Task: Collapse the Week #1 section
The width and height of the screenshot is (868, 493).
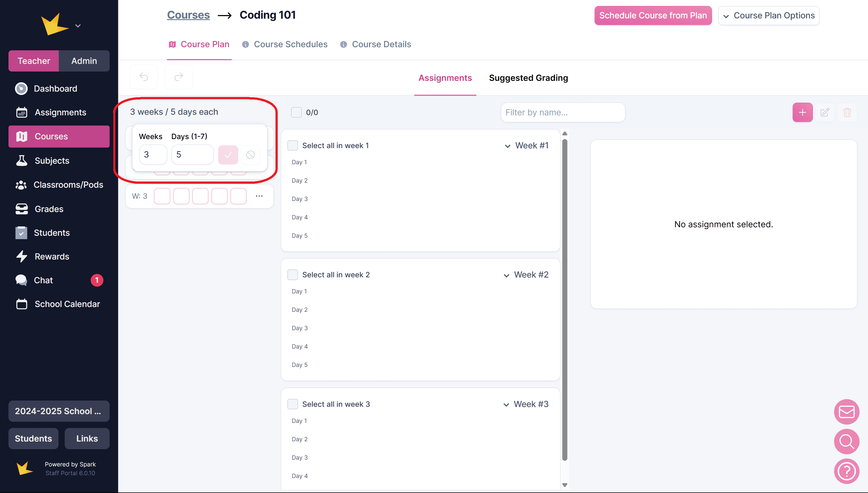Action: 507,146
